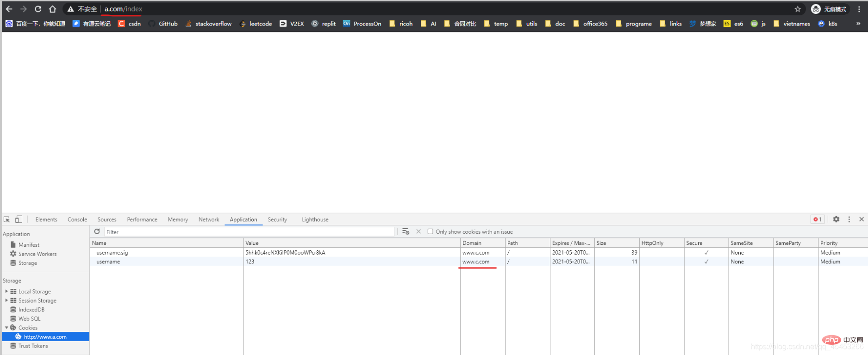The image size is (868, 355).
Task: Collapse the Cookies tree node
Action: tap(6, 328)
